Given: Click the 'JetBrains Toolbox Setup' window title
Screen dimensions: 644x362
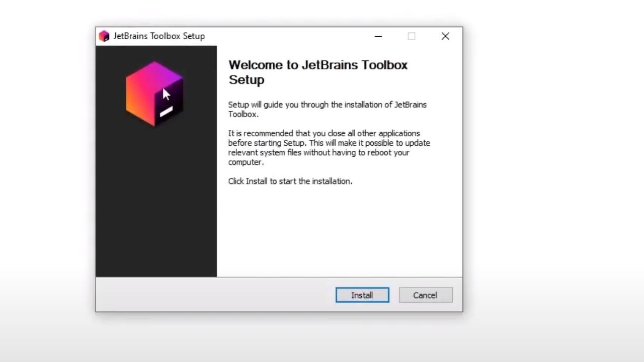Looking at the screenshot, I should pos(159,36).
